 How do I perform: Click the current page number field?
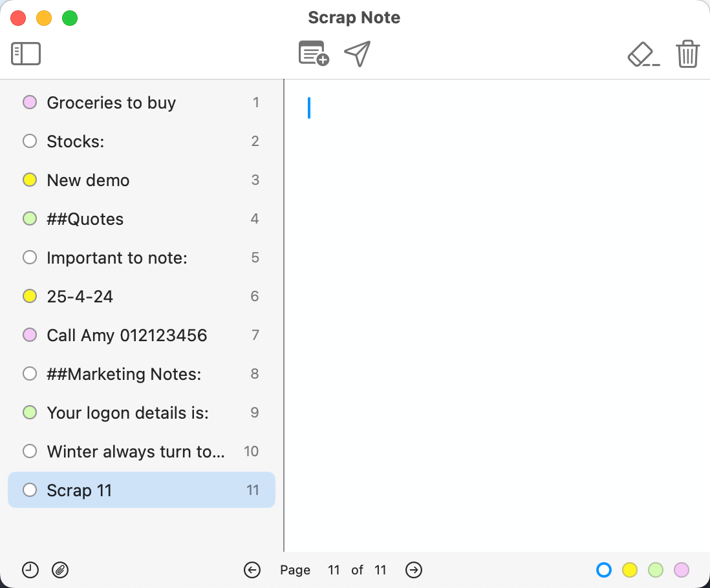(334, 570)
